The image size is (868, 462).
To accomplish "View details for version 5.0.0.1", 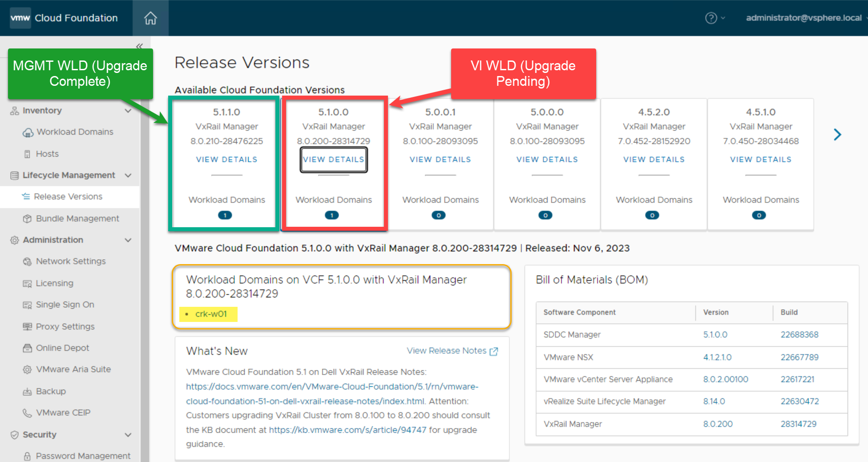I will (440, 160).
